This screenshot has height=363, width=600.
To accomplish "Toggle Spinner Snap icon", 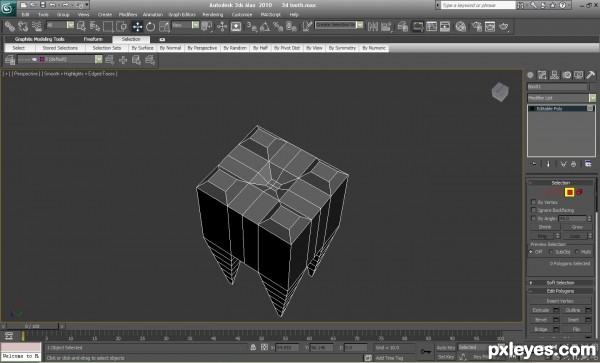I will tap(291, 26).
